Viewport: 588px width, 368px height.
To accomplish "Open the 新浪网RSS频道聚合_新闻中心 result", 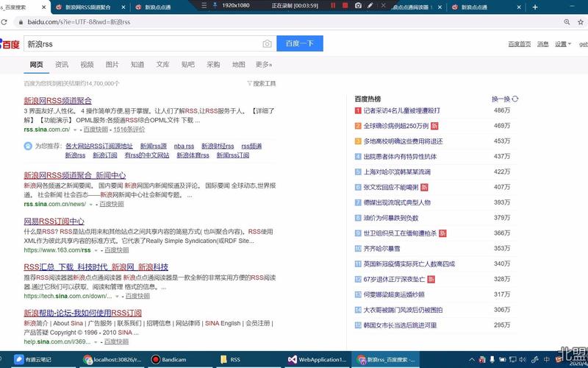I will [x=75, y=175].
